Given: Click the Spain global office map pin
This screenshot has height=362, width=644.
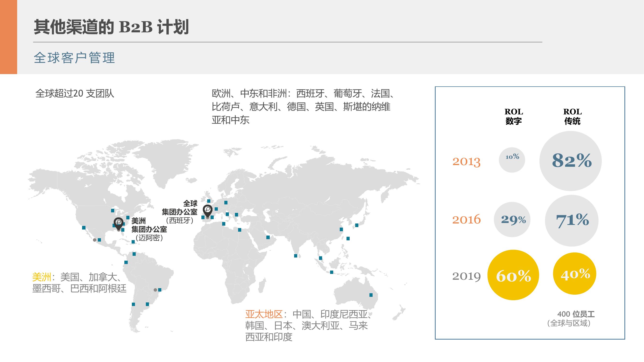Looking at the screenshot, I should point(207,211).
